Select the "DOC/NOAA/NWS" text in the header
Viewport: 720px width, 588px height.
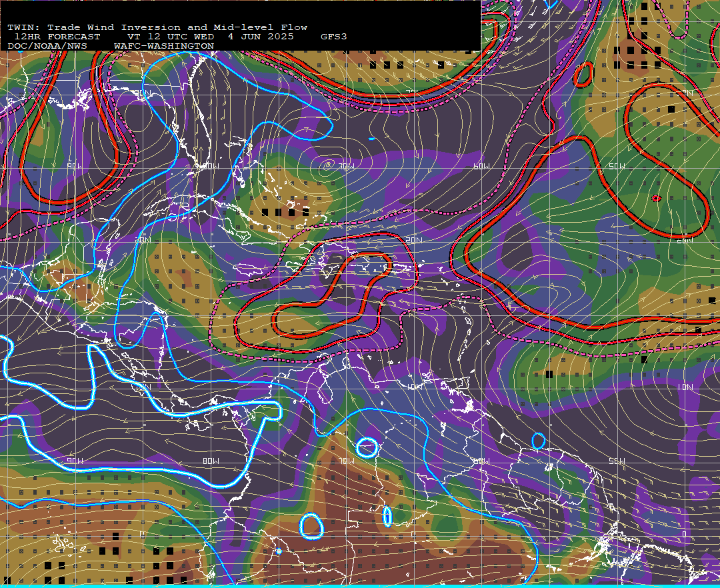(47, 47)
